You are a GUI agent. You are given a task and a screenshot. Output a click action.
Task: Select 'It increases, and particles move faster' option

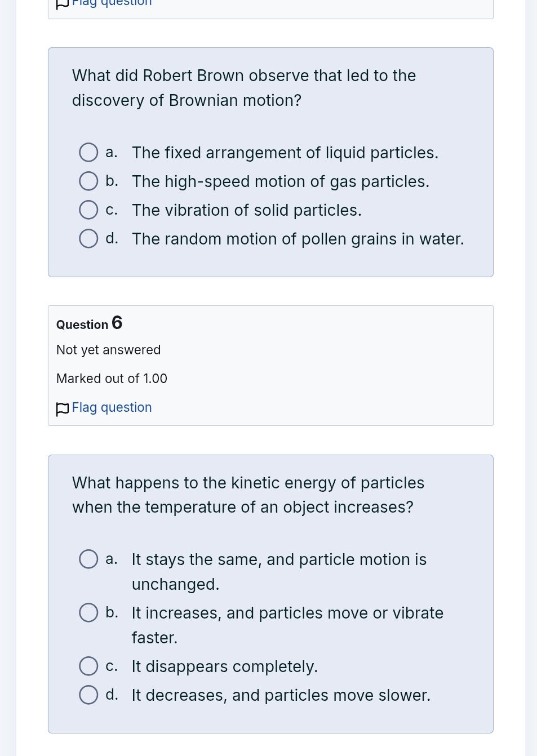click(x=88, y=612)
